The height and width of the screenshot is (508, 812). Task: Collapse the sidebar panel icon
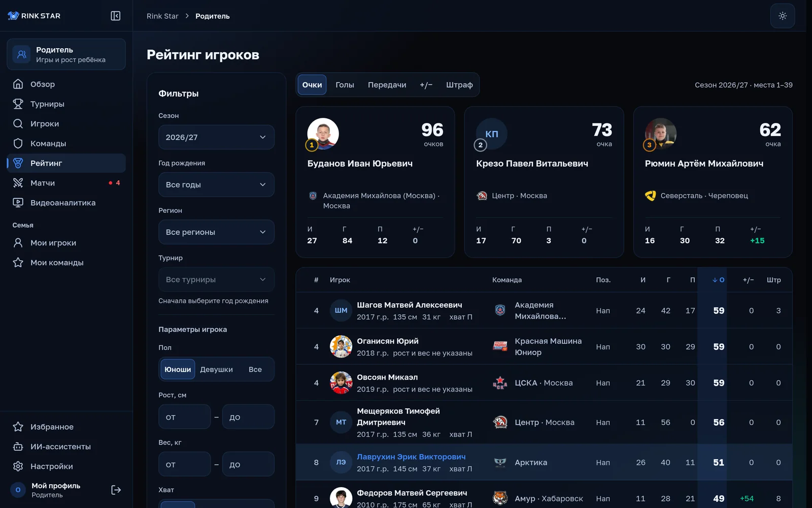tap(116, 16)
